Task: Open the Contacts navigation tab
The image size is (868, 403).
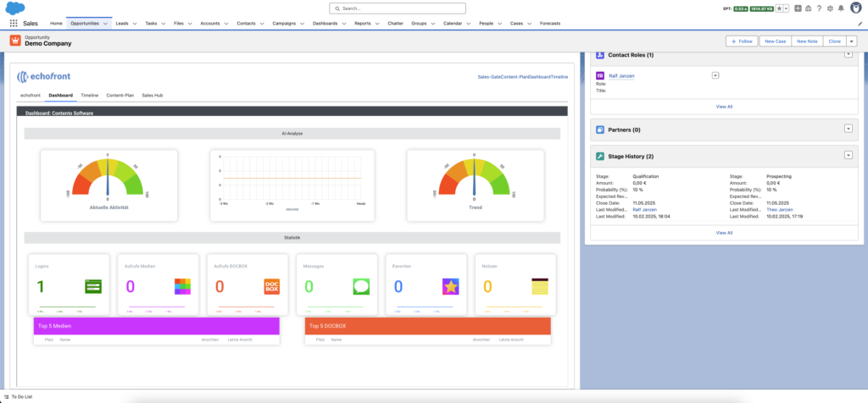Action: (x=246, y=24)
